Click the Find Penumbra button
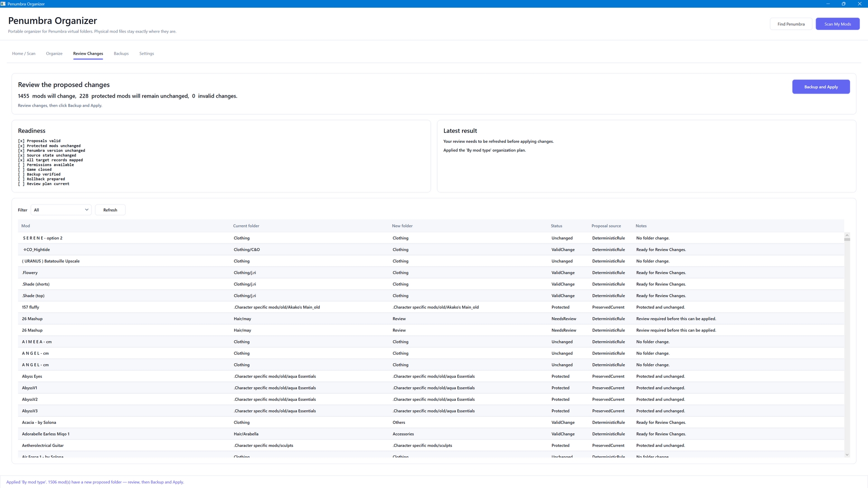 click(x=791, y=24)
